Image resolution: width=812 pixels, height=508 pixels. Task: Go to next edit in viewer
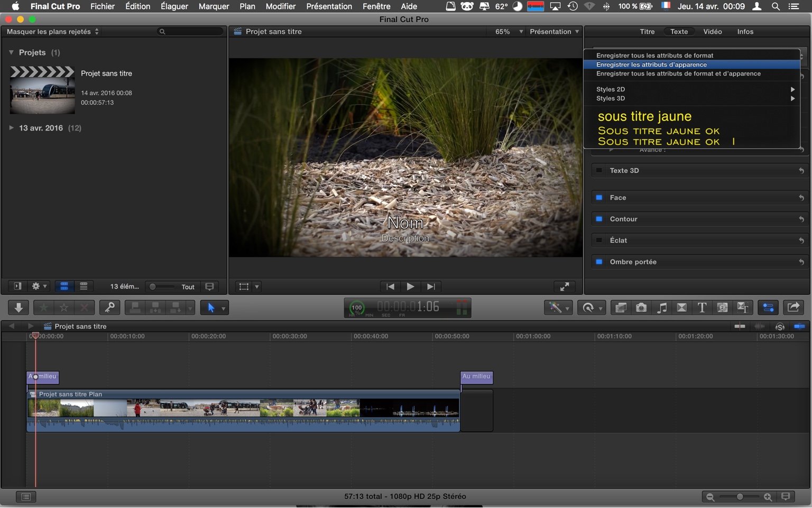pyautogui.click(x=431, y=287)
